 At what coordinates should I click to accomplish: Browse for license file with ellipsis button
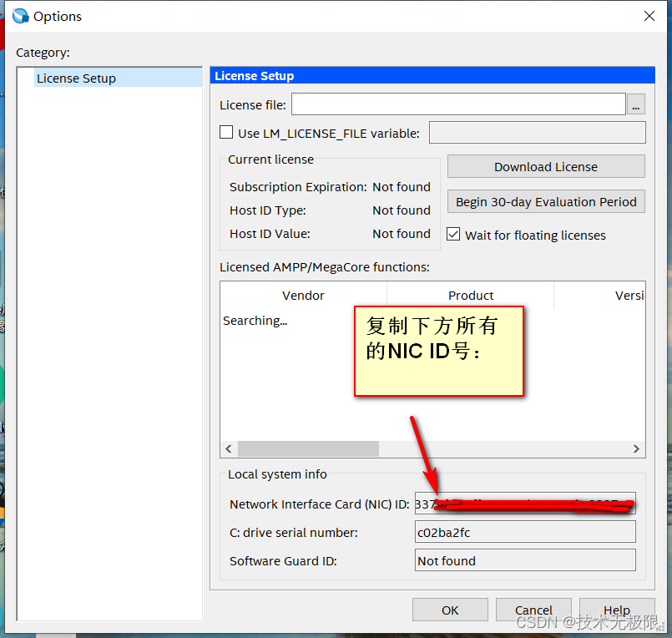(635, 104)
